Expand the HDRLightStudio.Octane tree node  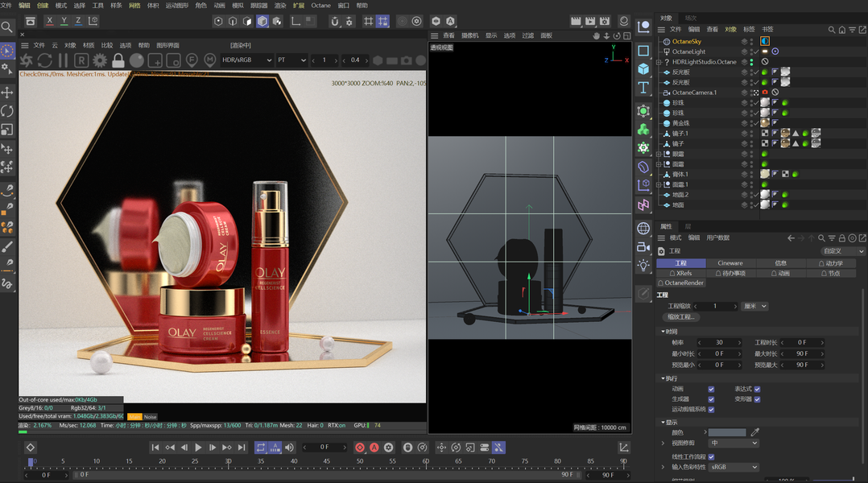pos(659,62)
